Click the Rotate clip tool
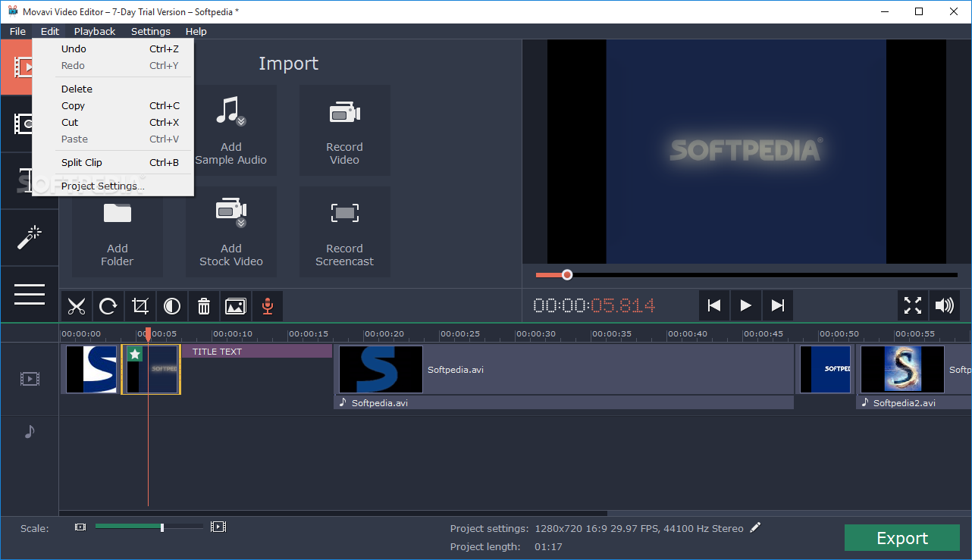This screenshot has width=972, height=560. click(108, 306)
